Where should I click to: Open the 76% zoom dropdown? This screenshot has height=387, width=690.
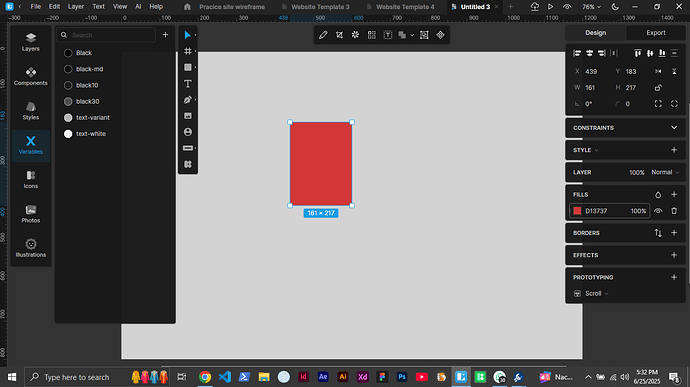[591, 7]
